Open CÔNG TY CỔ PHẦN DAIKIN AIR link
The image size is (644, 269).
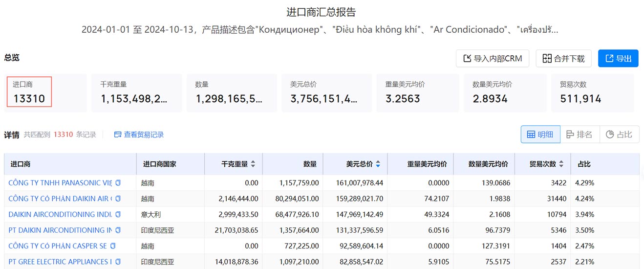tap(60, 199)
